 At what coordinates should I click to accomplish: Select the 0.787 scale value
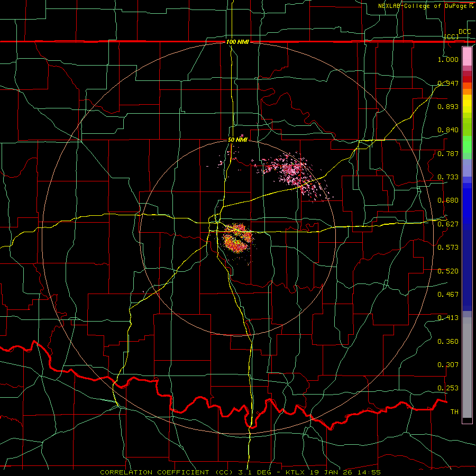tap(448, 153)
